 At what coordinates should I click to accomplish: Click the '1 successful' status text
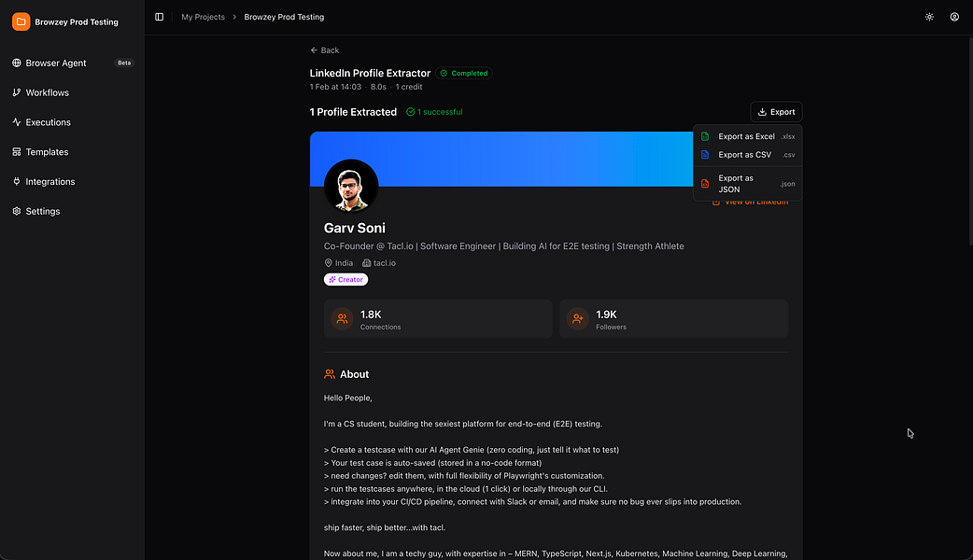439,112
